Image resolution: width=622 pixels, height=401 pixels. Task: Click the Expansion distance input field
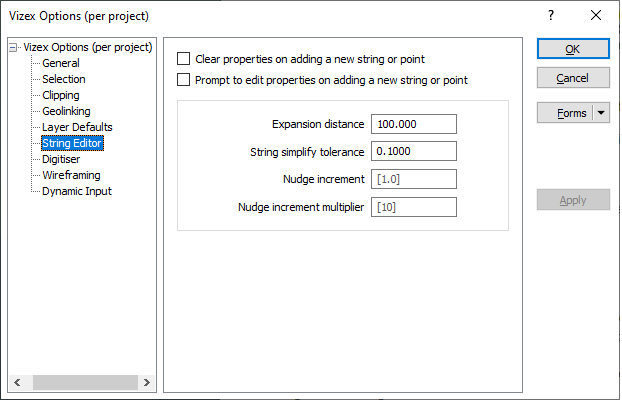pos(413,124)
